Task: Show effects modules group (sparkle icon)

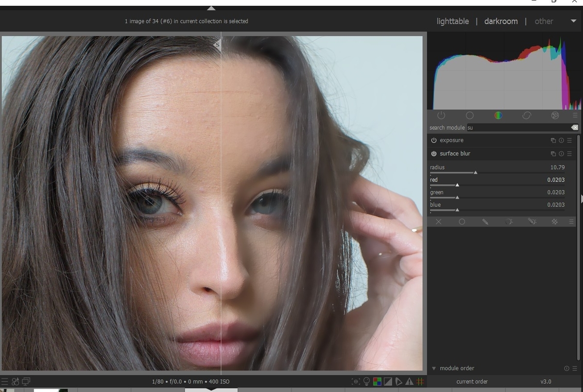Action: coord(555,116)
